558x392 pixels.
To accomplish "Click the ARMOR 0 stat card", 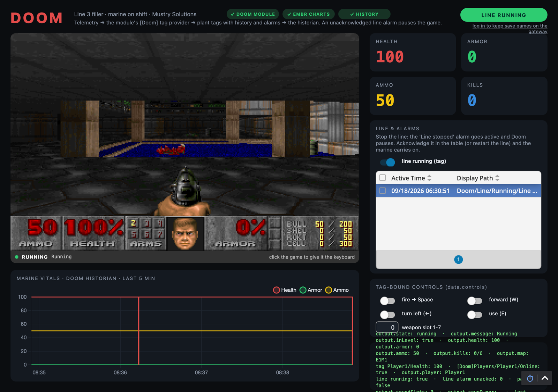I will tap(504, 52).
